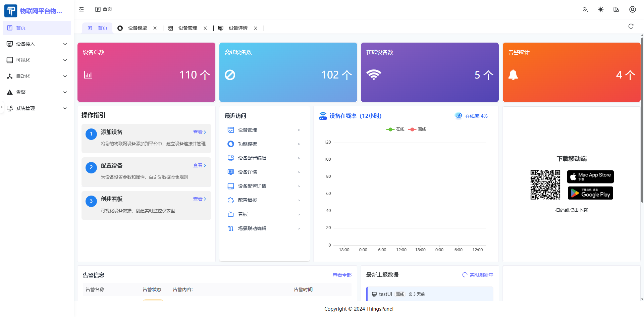The height and width of the screenshot is (317, 644).
Task: Click the page reload icon in the tab bar
Action: [631, 26]
